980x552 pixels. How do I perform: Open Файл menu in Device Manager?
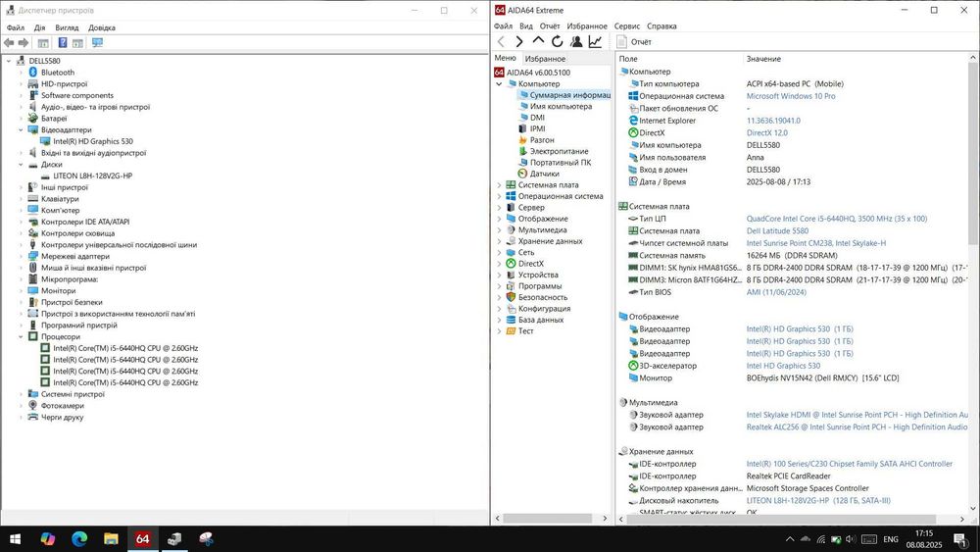(16, 27)
